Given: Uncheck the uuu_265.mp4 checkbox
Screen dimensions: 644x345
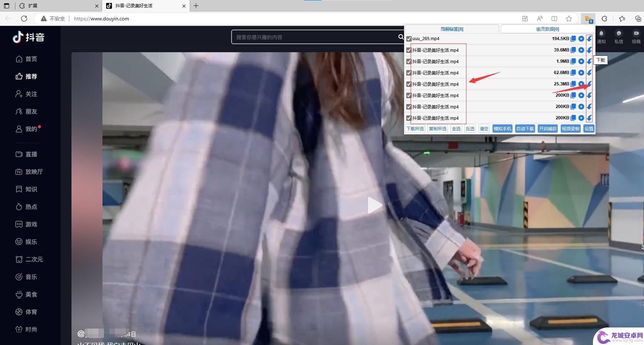Looking at the screenshot, I should (x=409, y=39).
